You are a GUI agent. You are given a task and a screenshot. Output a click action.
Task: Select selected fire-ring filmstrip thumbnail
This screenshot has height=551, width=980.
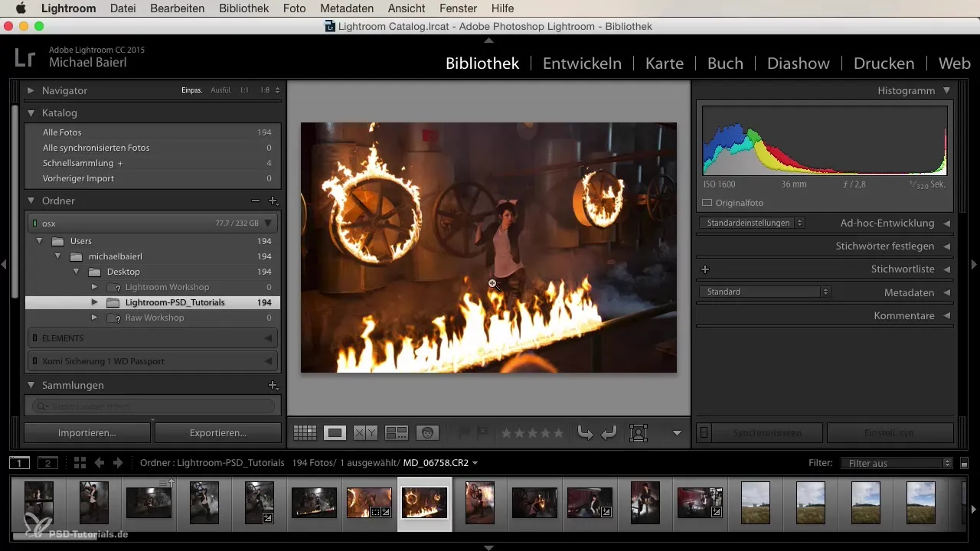click(x=425, y=504)
